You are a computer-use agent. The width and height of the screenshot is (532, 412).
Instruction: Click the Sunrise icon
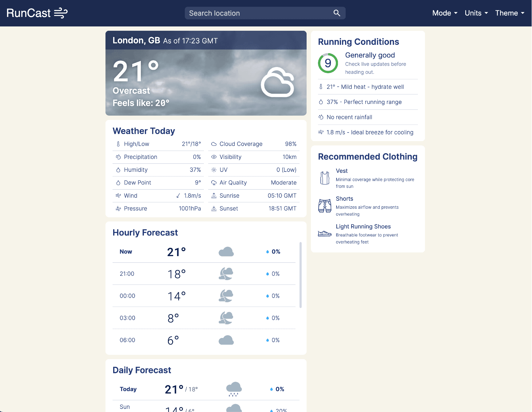coord(214,196)
